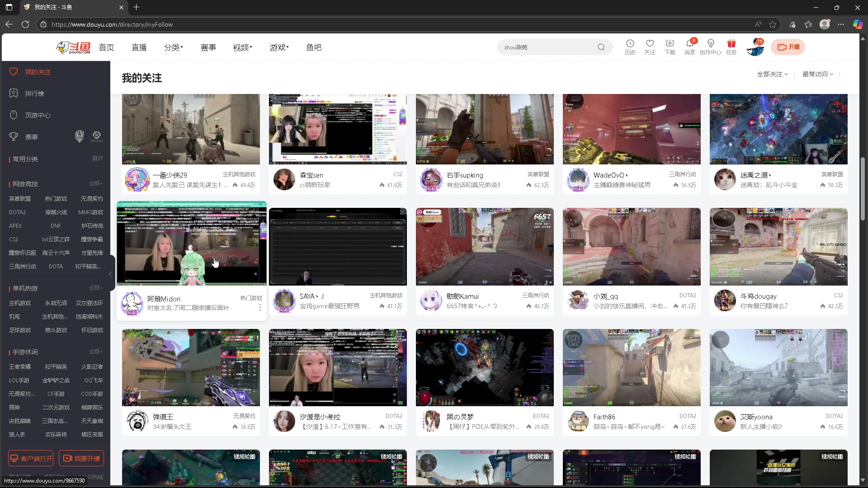This screenshot has width=868, height=488.
Task: Show all 手游休闲 categories
Action: [96, 352]
